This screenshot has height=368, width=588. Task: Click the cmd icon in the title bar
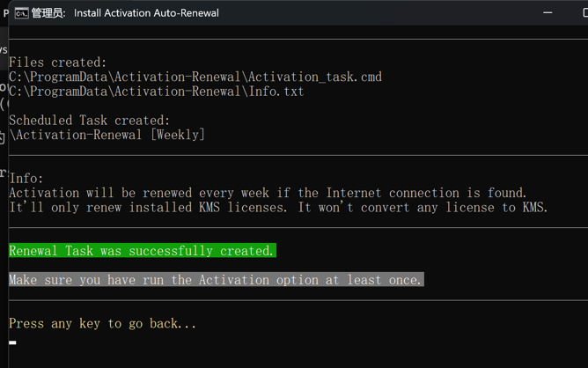click(x=21, y=13)
